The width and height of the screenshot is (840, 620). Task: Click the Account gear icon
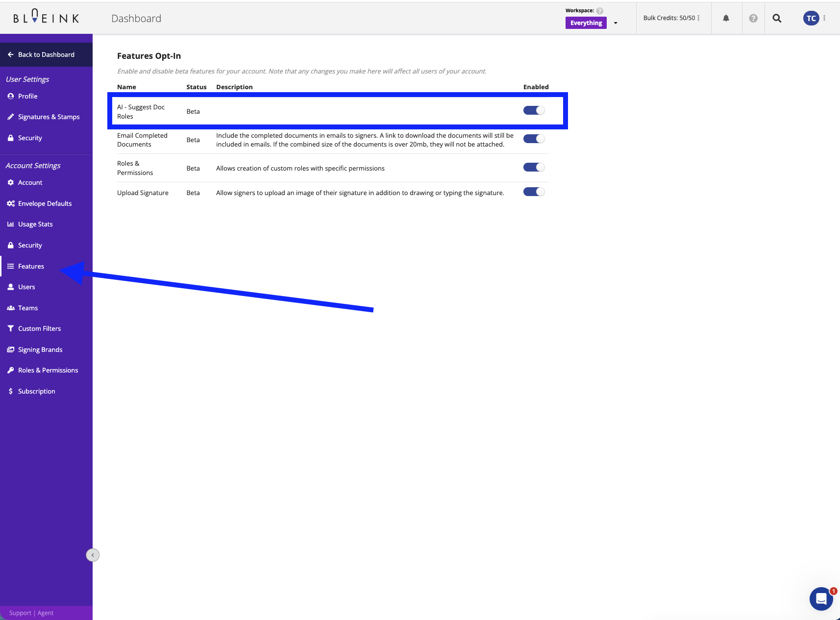point(10,182)
